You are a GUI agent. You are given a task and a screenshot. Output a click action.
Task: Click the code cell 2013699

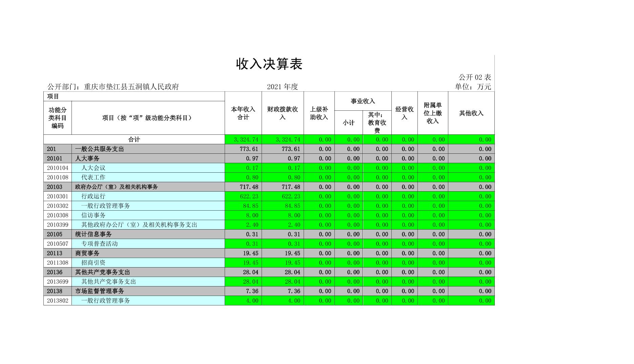coord(58,282)
